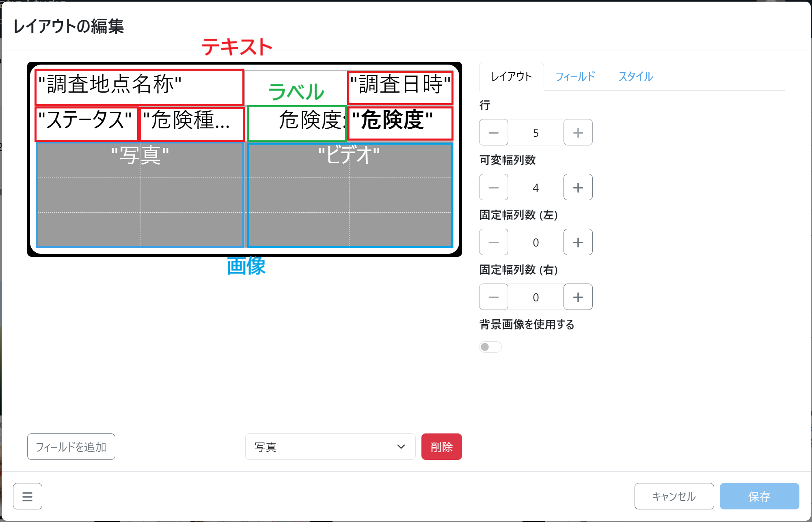
Task: Toggle 背景画像を使用する switch
Action: pos(490,347)
